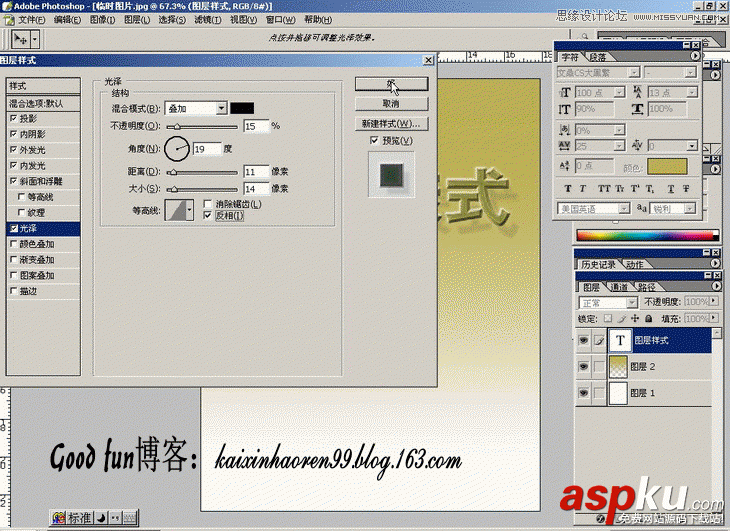The height and width of the screenshot is (531, 730).
Task: Click the Superscript icon in Character panel
Action: coord(635,188)
